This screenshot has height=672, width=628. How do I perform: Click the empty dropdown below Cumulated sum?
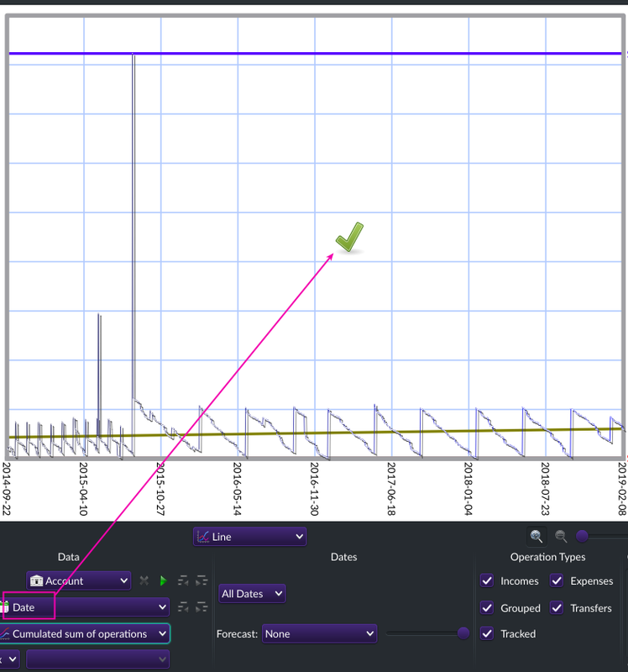pyautogui.click(x=97, y=659)
